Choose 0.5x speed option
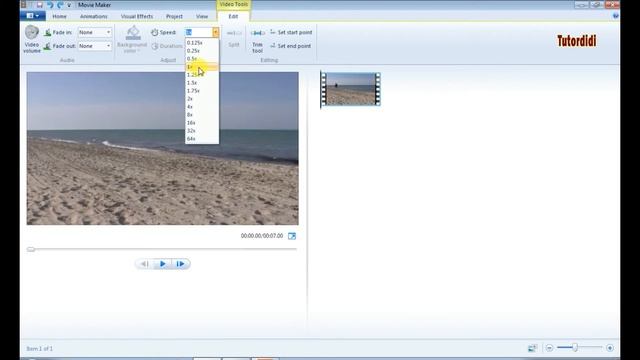 click(202, 59)
